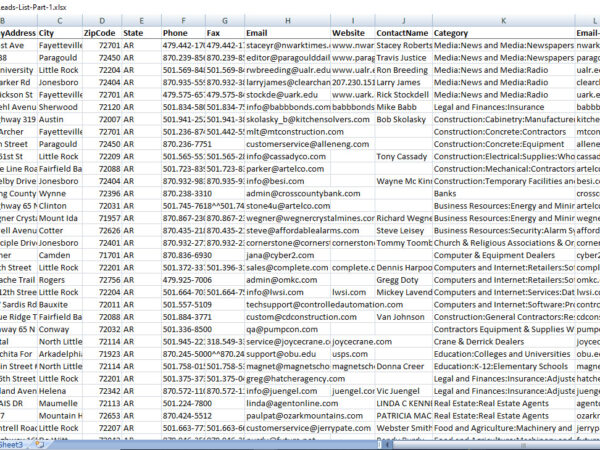Select contact cell 'Mike Babb'

click(404, 107)
